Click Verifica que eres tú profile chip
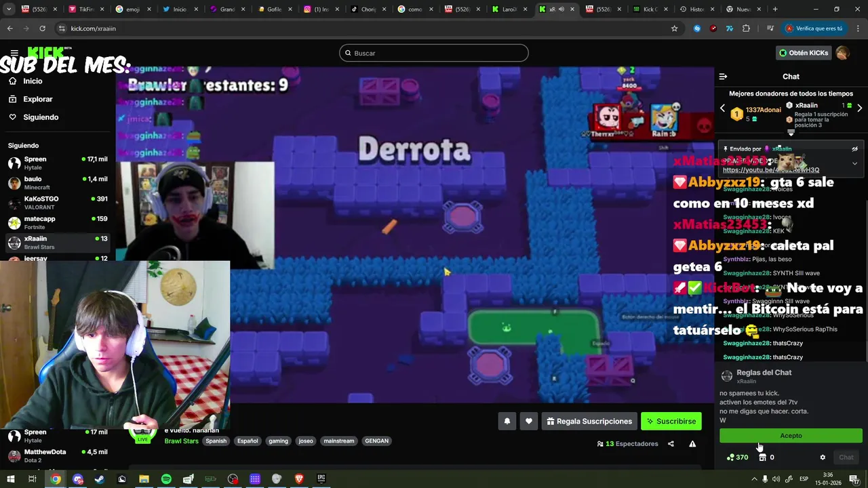 814,28
